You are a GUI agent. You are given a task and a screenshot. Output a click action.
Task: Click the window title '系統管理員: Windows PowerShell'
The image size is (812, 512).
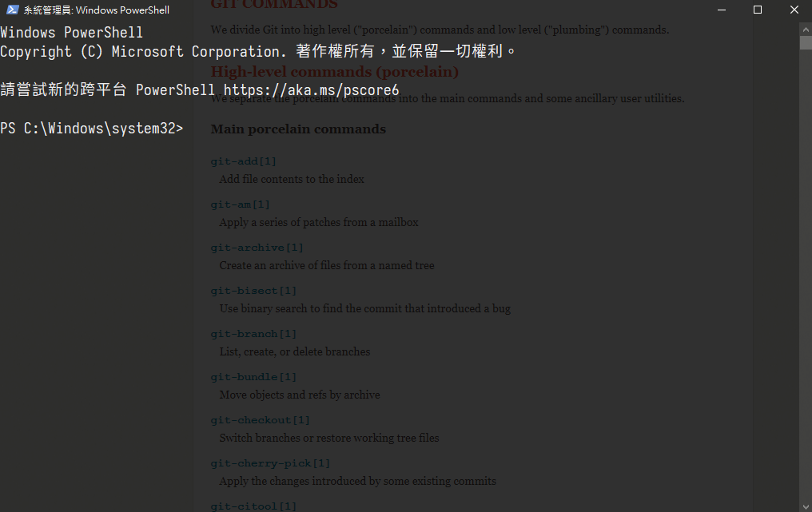(x=97, y=10)
